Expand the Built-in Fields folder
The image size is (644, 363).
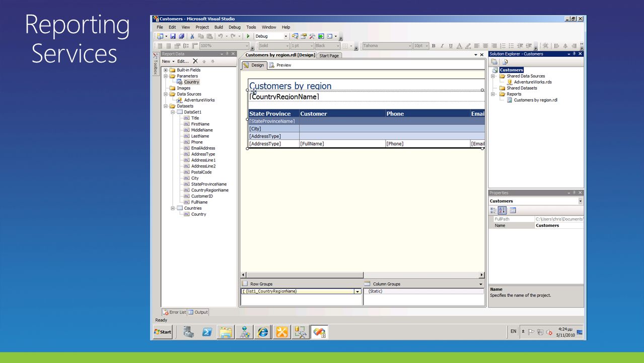pyautogui.click(x=166, y=70)
